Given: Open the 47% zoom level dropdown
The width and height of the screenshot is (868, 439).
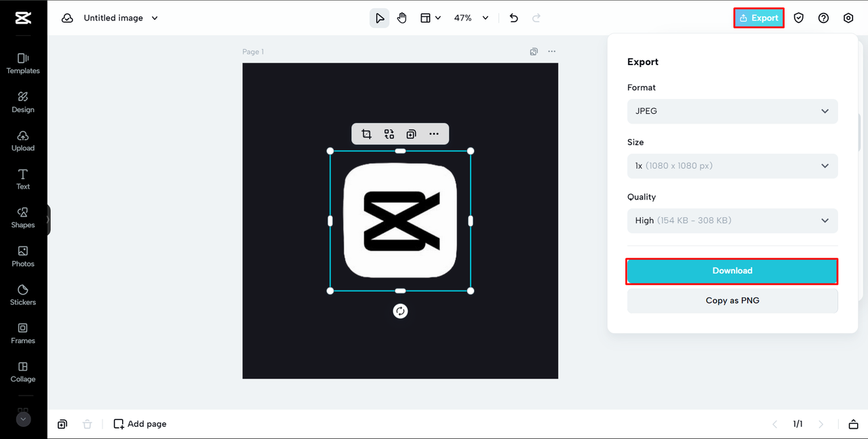Looking at the screenshot, I should tap(471, 18).
